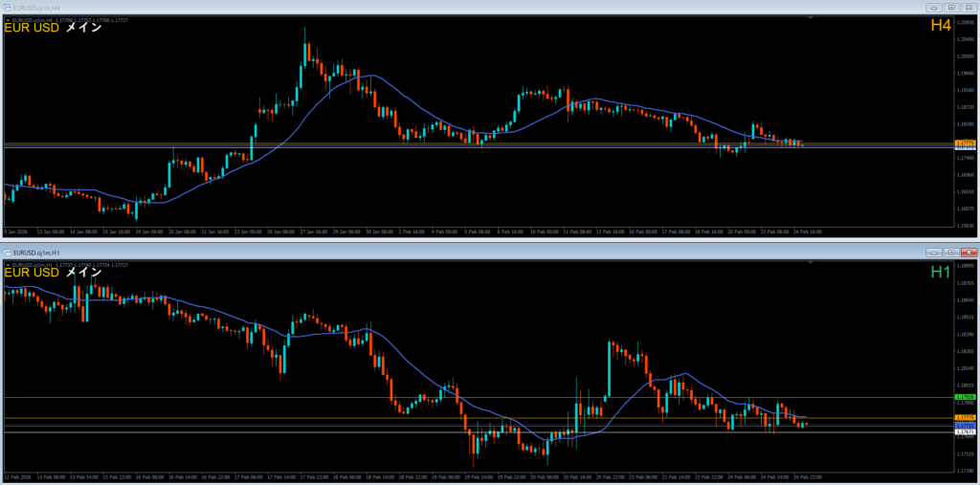Screen dimensions: 980x485
Task: Click the H4 chart window title icon
Action: pyautogui.click(x=8, y=7)
